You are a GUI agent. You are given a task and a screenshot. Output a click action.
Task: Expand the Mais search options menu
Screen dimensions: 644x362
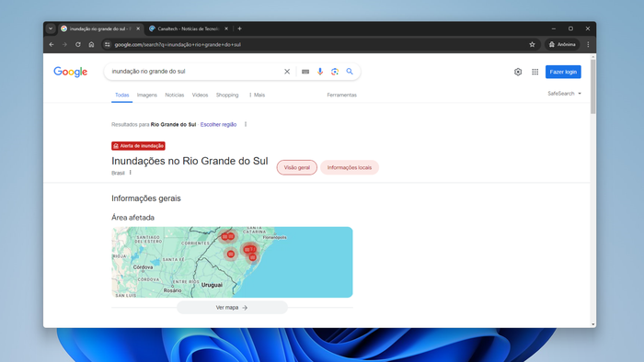257,95
